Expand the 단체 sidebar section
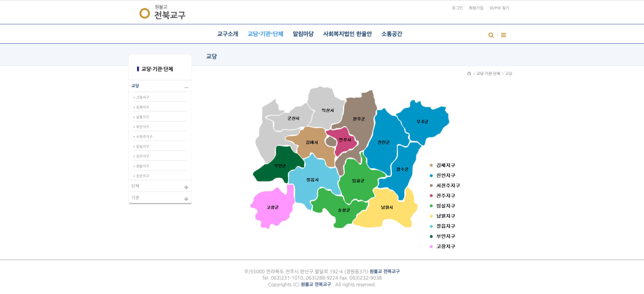This screenshot has width=644, height=294. pyautogui.click(x=186, y=187)
